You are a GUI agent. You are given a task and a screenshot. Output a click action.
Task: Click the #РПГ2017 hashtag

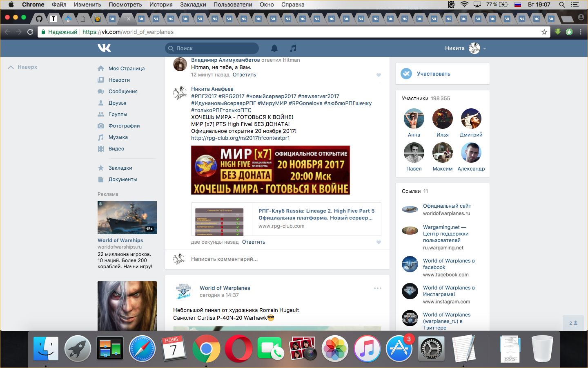coord(204,96)
